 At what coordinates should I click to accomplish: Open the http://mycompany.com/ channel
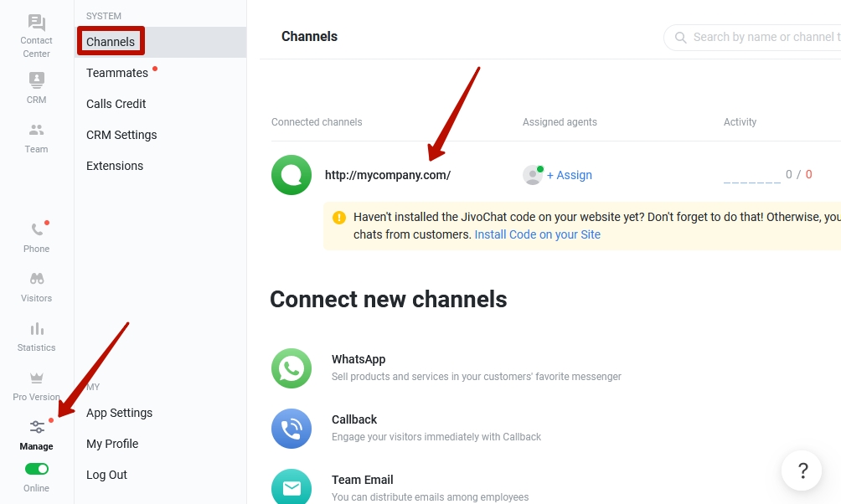[x=388, y=175]
